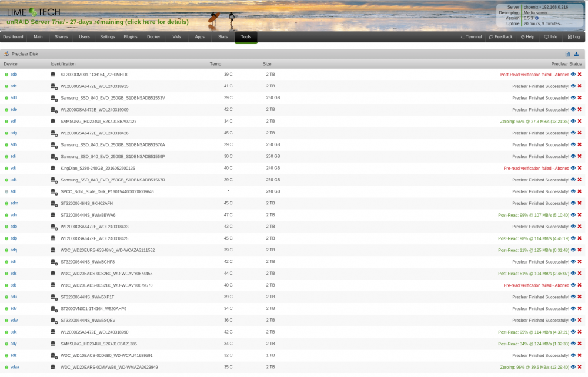The width and height of the screenshot is (588, 377).
Task: Open the Stats tab
Action: [223, 36]
